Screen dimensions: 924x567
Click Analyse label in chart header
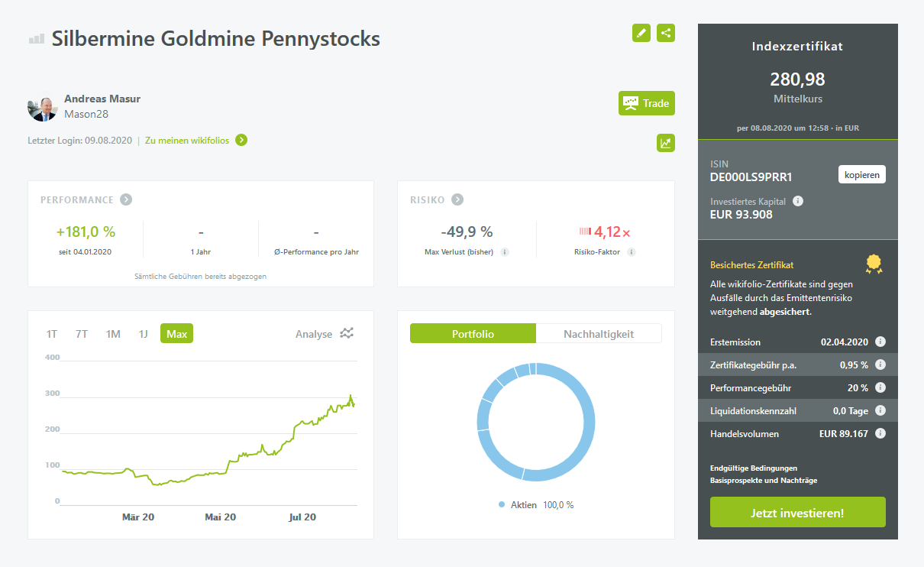[314, 334]
